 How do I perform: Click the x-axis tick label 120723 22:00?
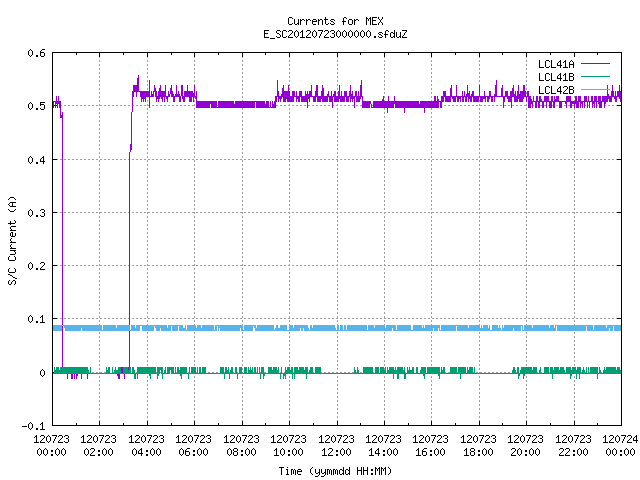pos(573,446)
